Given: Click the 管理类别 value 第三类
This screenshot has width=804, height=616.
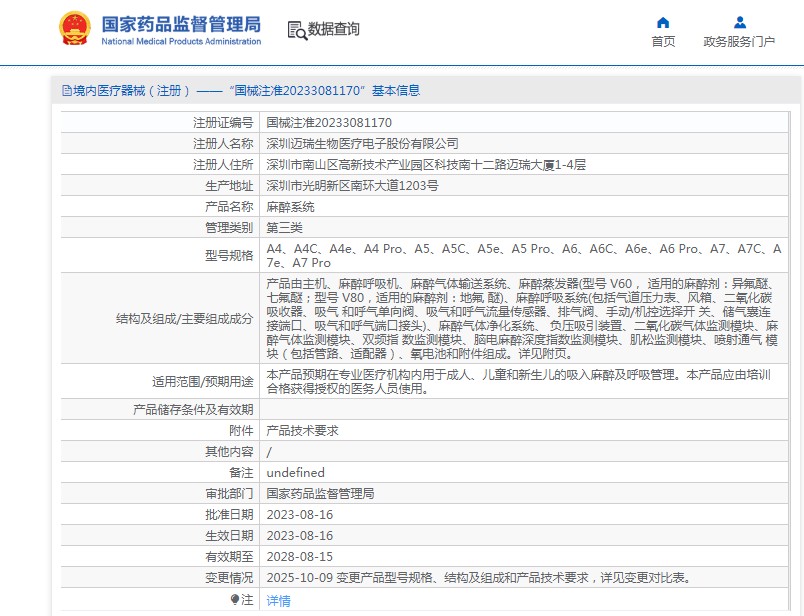Looking at the screenshot, I should (x=290, y=228).
